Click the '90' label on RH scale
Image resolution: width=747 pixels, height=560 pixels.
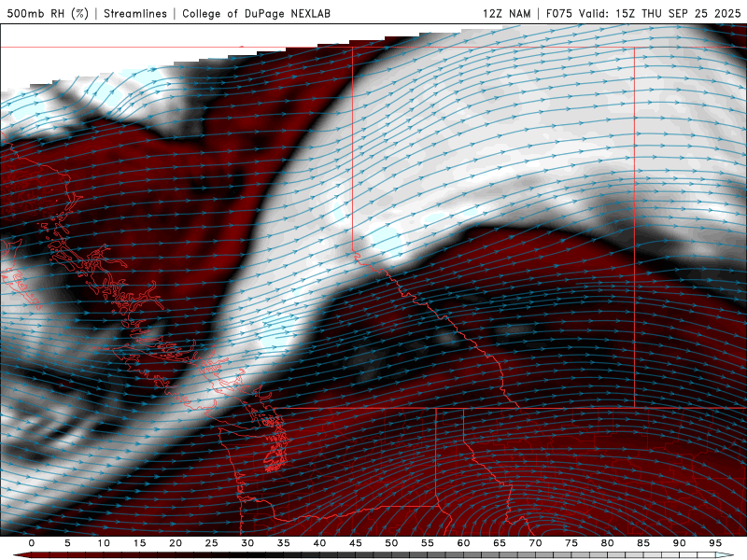point(679,543)
